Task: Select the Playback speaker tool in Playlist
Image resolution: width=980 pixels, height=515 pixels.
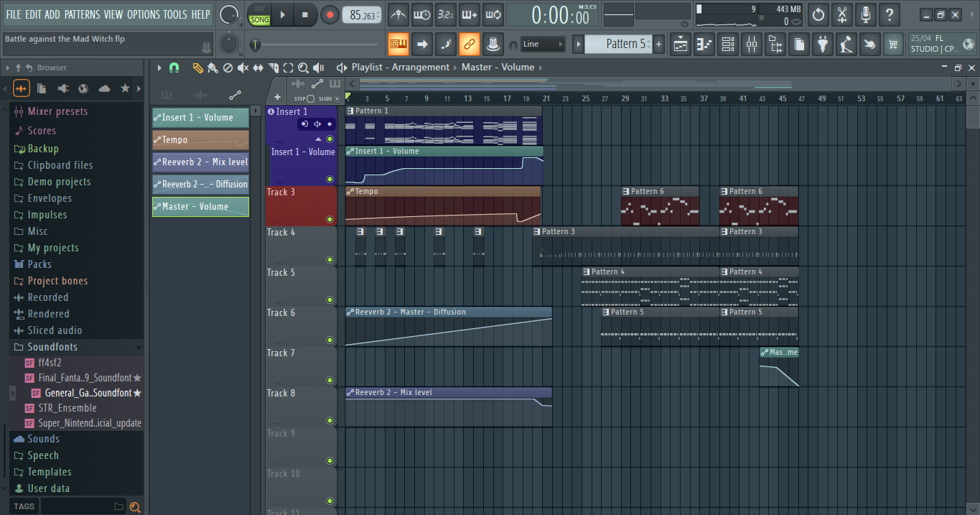Action: (318, 68)
